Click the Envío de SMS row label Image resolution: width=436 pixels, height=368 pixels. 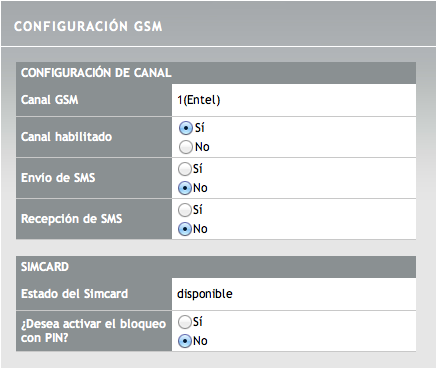(58, 178)
